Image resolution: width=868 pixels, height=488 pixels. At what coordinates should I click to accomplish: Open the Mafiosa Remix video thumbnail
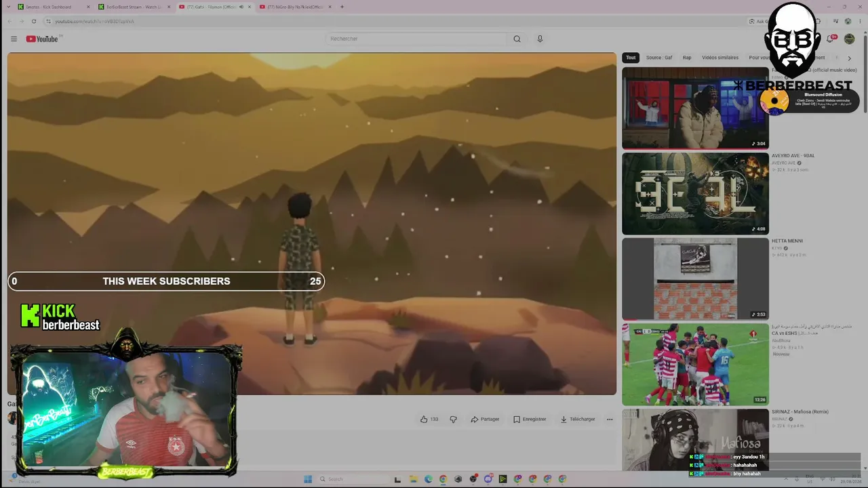(695, 439)
